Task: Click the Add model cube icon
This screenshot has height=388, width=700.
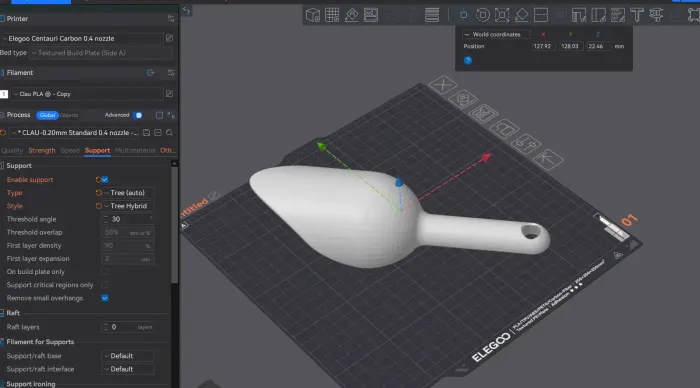Action: pyautogui.click(x=312, y=15)
